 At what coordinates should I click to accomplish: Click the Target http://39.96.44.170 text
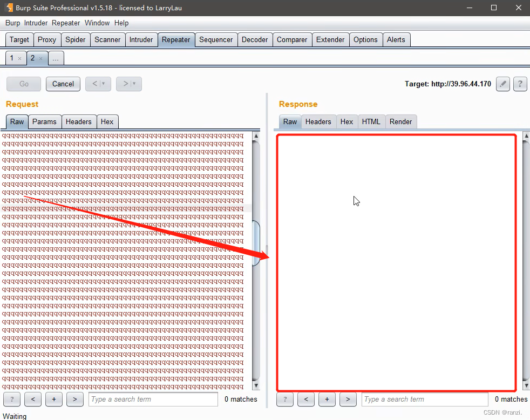pyautogui.click(x=448, y=84)
